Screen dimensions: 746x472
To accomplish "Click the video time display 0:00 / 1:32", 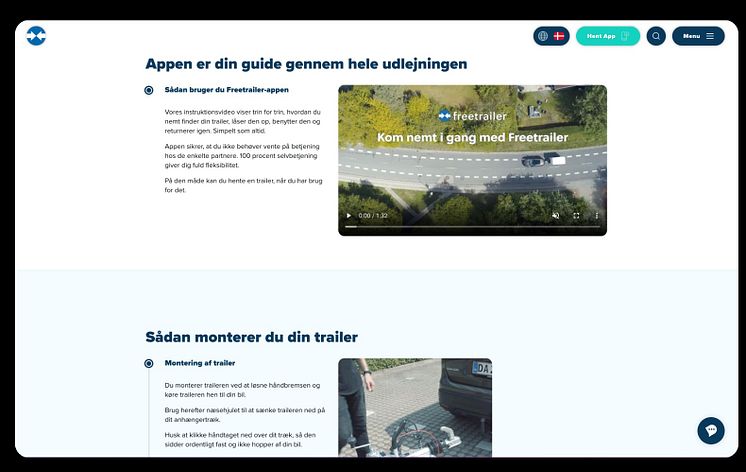I will 373,216.
